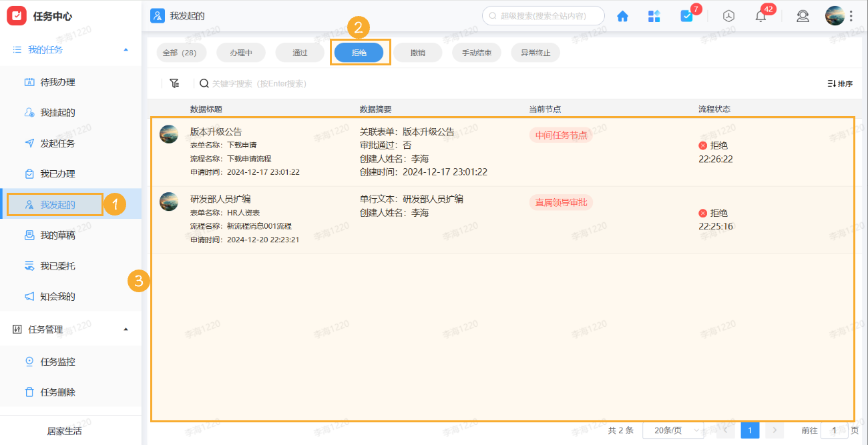Image resolution: width=868 pixels, height=445 pixels.
Task: Select the 全部 (28) filter button
Action: 181,52
